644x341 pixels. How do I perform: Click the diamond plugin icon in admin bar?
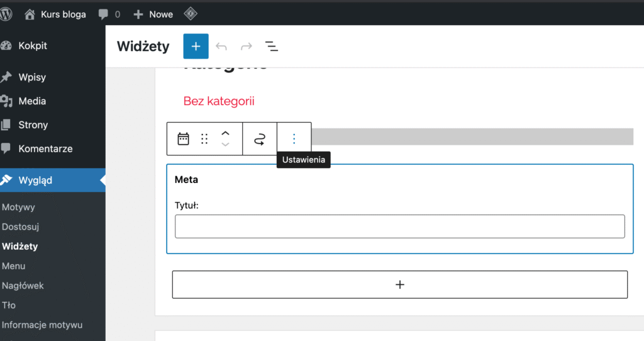click(191, 14)
